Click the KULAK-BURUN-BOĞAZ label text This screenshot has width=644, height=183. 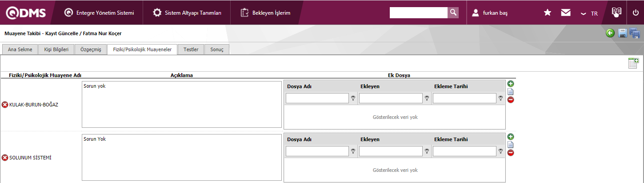34,105
